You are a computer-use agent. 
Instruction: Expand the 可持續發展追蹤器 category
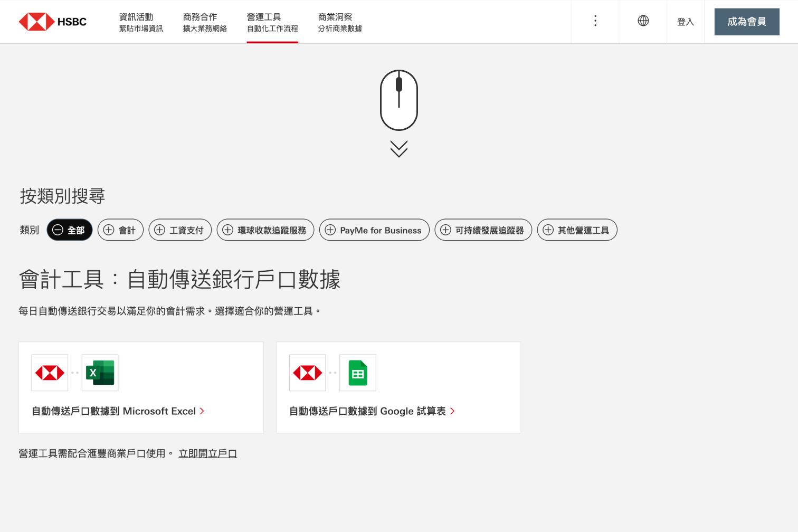(x=483, y=230)
